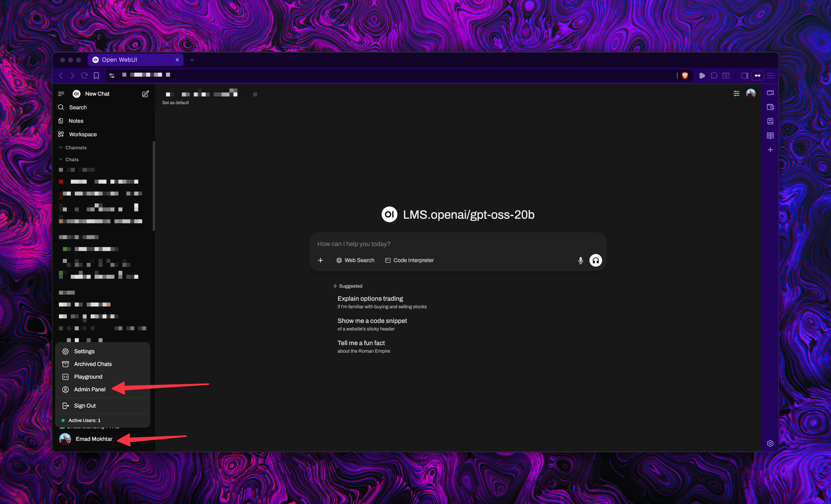Select the Open WebUI browser tab

[x=135, y=60]
